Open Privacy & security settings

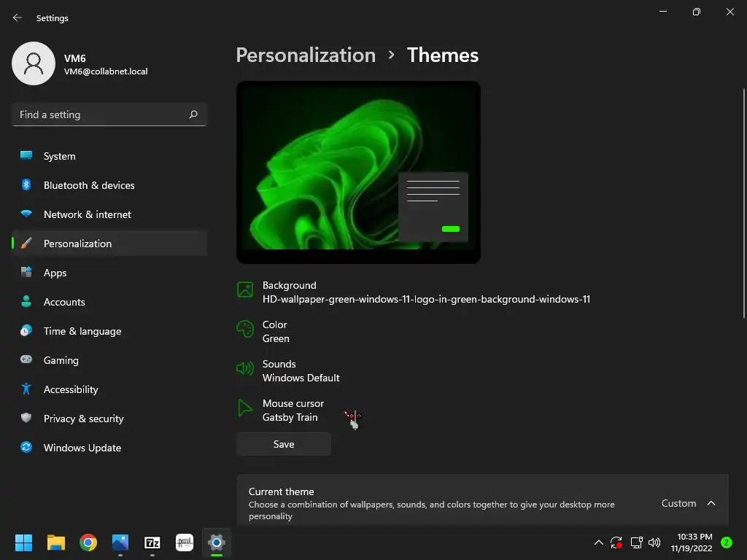click(109, 419)
